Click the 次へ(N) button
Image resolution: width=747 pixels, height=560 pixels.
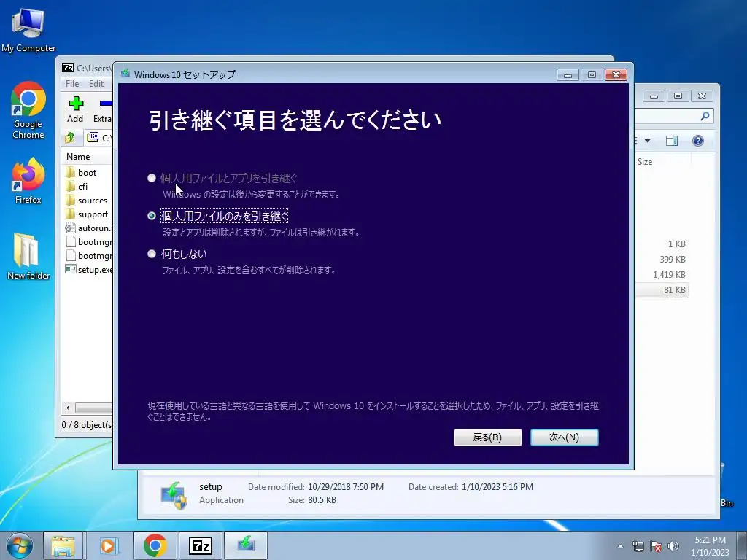pos(564,437)
